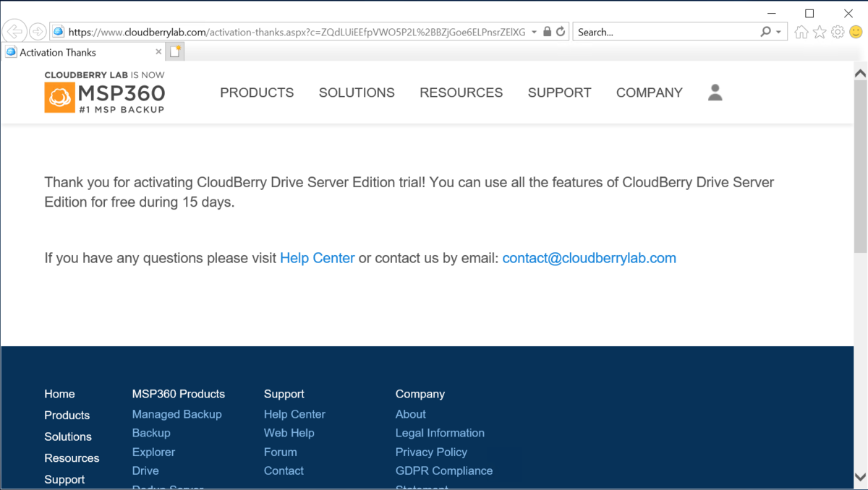The height and width of the screenshot is (490, 868).
Task: Select the Activation Thanks tab
Action: click(83, 52)
